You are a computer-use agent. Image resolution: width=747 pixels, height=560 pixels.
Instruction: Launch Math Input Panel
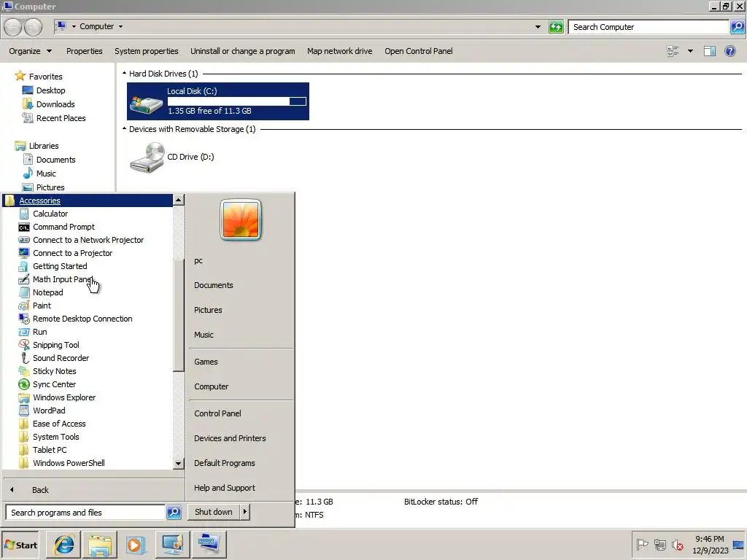coord(61,279)
